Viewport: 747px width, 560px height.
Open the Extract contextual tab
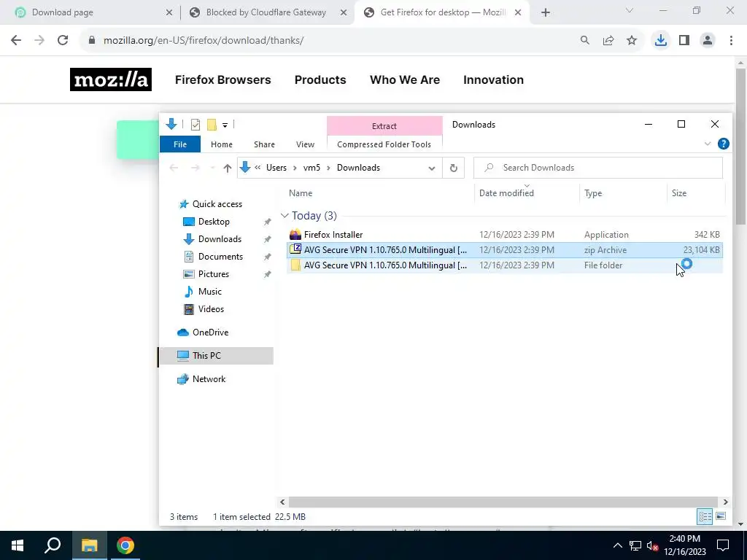(x=384, y=125)
